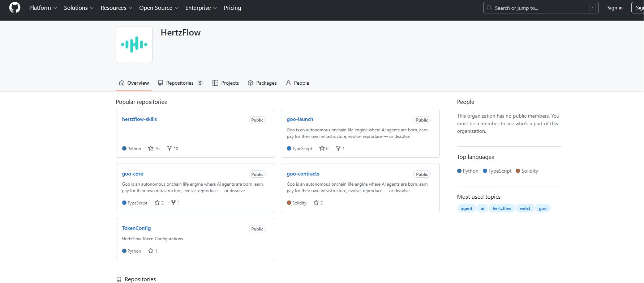Screen dimensions: 644x283
Task: Click the Public badge on goo-launch
Action: 422,120
